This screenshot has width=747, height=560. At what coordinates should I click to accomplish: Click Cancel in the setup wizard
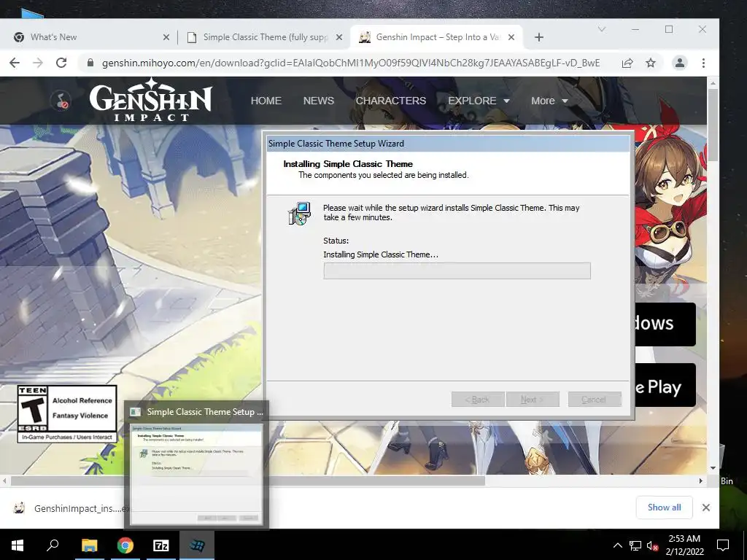coord(595,399)
